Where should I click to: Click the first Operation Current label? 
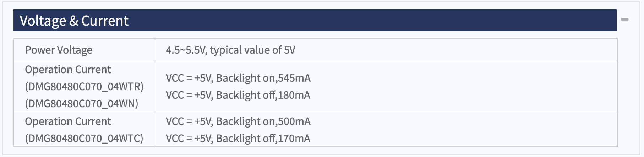68,70
